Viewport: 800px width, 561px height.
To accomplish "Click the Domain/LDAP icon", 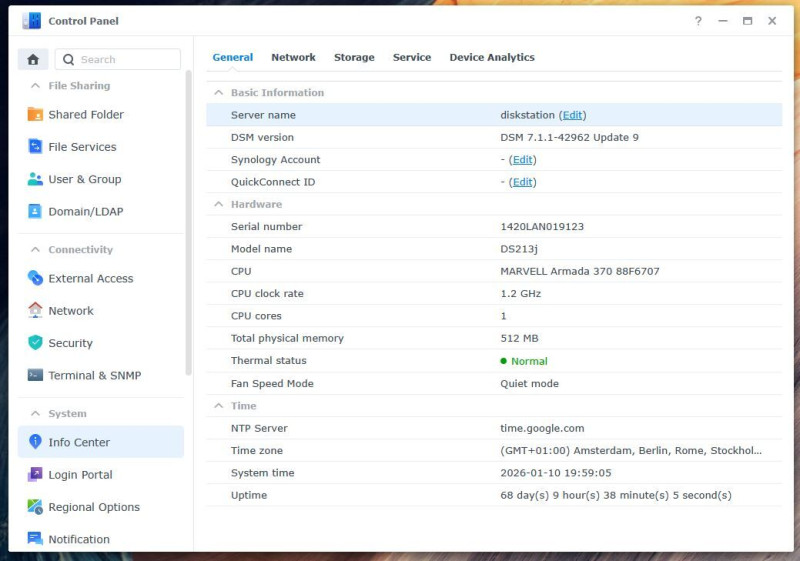I will tap(35, 211).
